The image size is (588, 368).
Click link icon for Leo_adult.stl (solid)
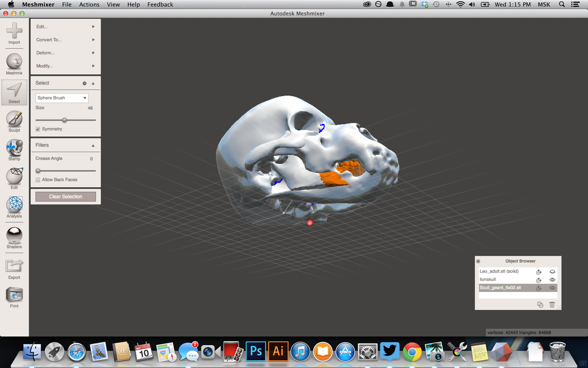click(538, 272)
